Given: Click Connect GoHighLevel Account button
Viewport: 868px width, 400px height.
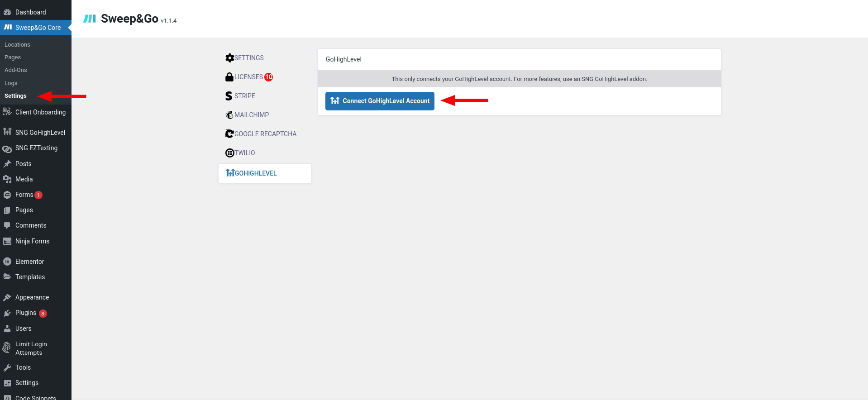Looking at the screenshot, I should point(380,101).
